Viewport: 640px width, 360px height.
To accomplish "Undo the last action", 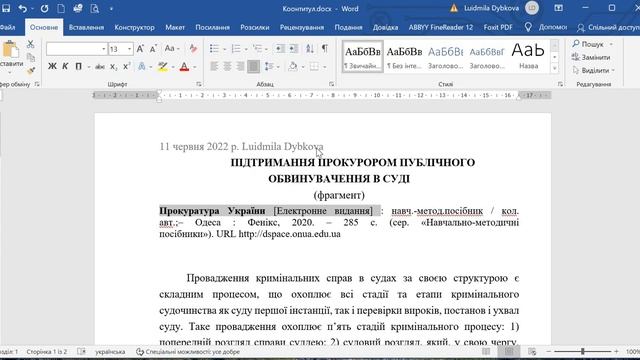I will [x=22, y=8].
